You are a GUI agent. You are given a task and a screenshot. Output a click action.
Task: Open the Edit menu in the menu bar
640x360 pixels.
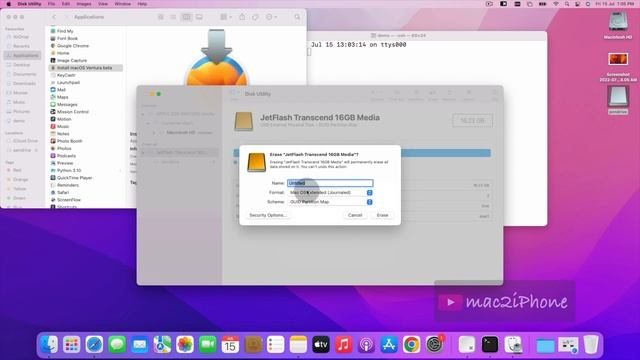click(x=66, y=4)
